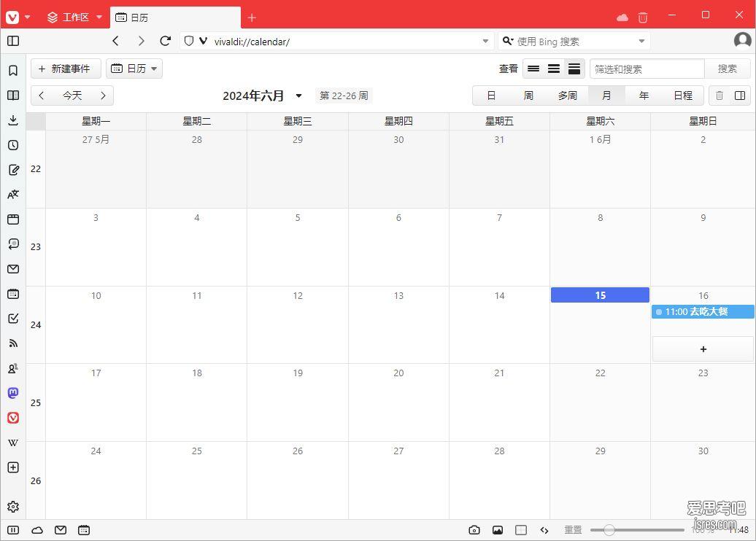
Task: Open the Mail panel
Action: [x=13, y=269]
